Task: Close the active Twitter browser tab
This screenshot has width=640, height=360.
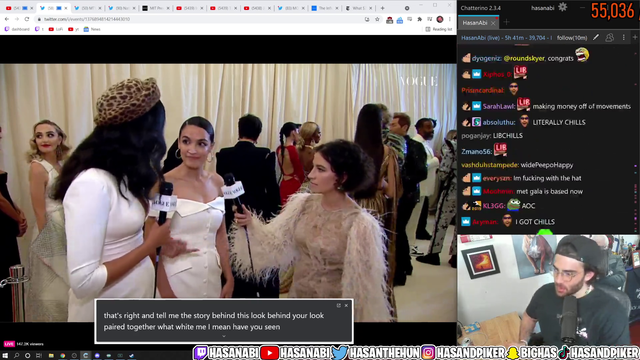Action: [x=66, y=8]
